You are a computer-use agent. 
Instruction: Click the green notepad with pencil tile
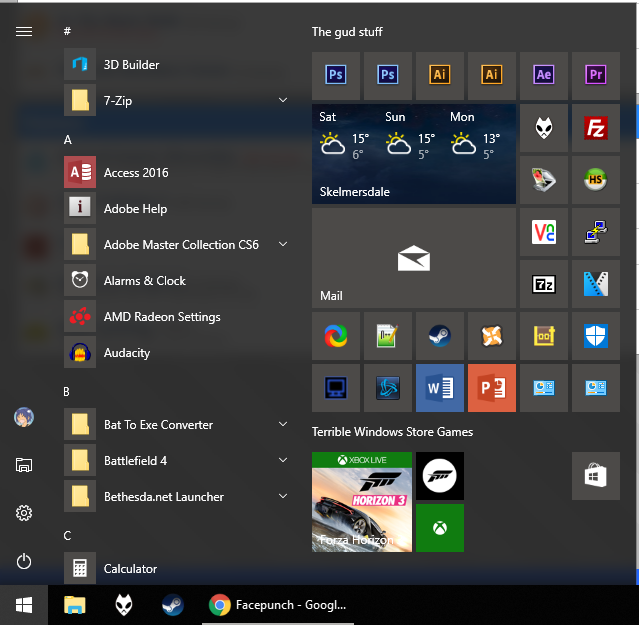point(388,336)
